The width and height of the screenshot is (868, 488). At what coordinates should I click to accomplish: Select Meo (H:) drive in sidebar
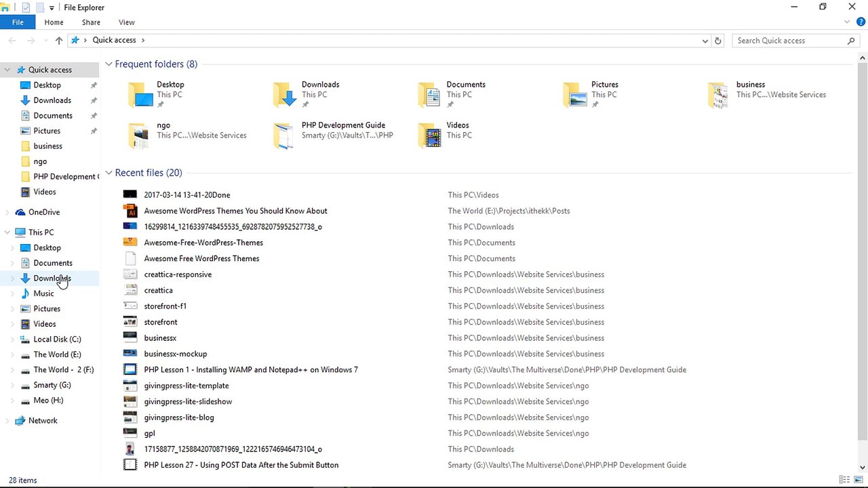coord(48,401)
